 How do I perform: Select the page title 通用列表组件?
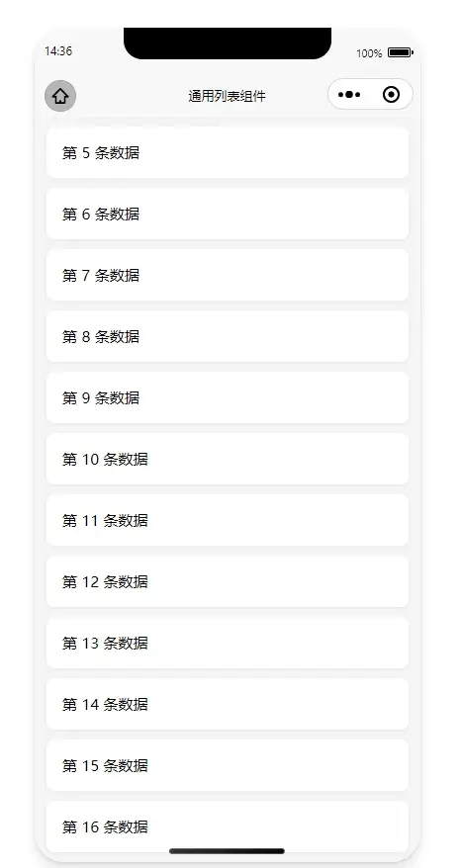tap(228, 96)
